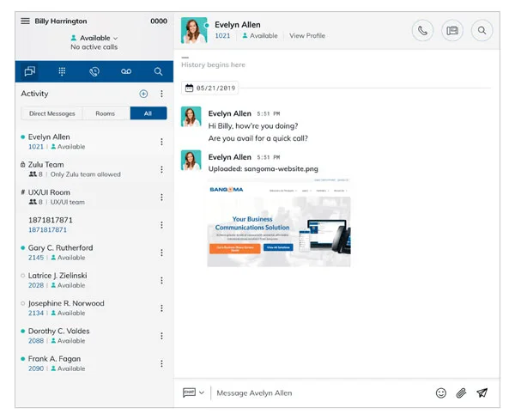The image size is (515, 420).
Task: Send the message with paper plane icon
Action: coord(482,393)
